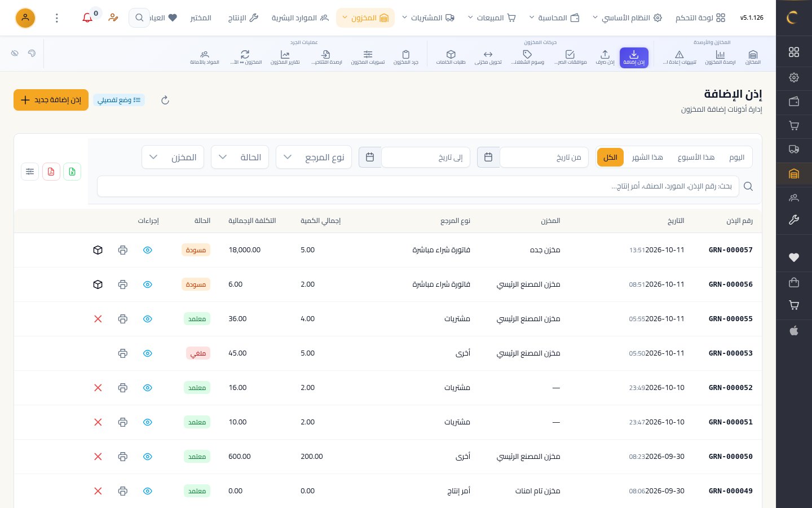812x508 pixels.
Task: Click the permits search input field
Action: (418, 186)
